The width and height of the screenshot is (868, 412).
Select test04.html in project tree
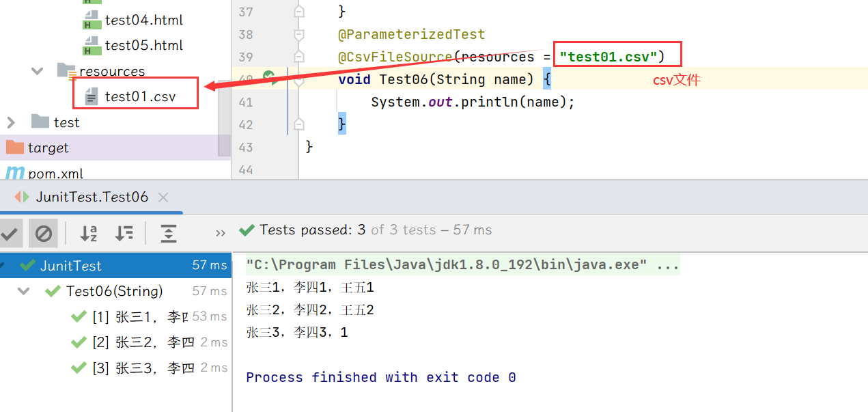coord(143,20)
